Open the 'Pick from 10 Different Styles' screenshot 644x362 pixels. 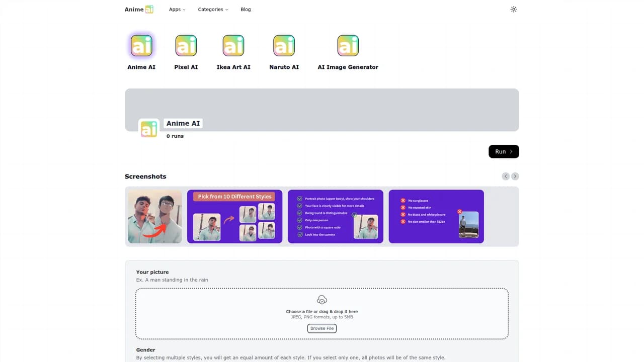point(235,217)
